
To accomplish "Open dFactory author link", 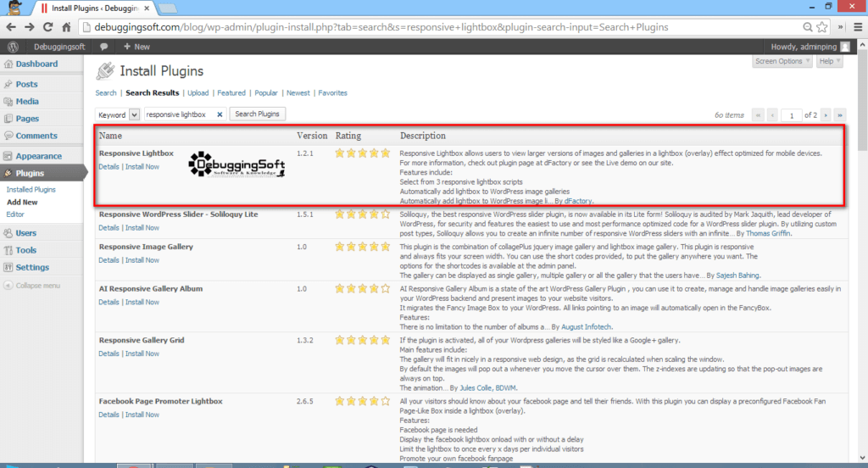I will tap(578, 201).
